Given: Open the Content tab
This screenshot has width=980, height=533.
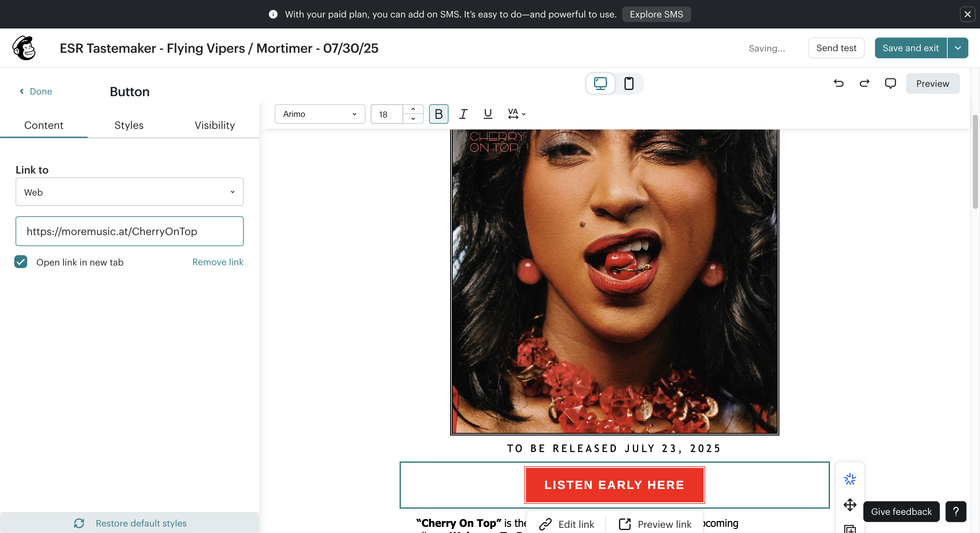Looking at the screenshot, I should pos(44,125).
